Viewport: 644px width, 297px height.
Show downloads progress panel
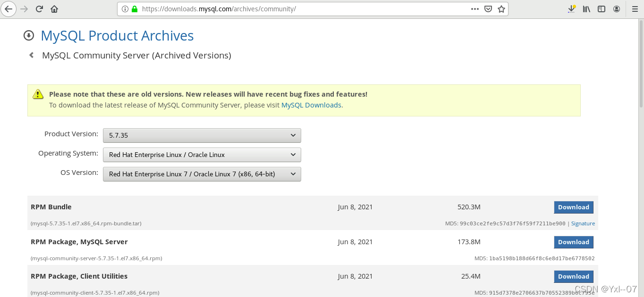coord(572,9)
